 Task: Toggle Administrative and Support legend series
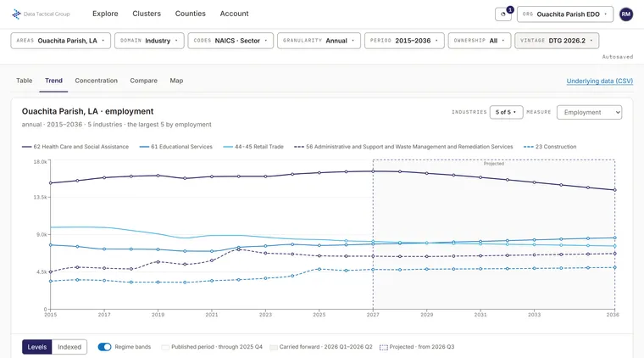403,147
